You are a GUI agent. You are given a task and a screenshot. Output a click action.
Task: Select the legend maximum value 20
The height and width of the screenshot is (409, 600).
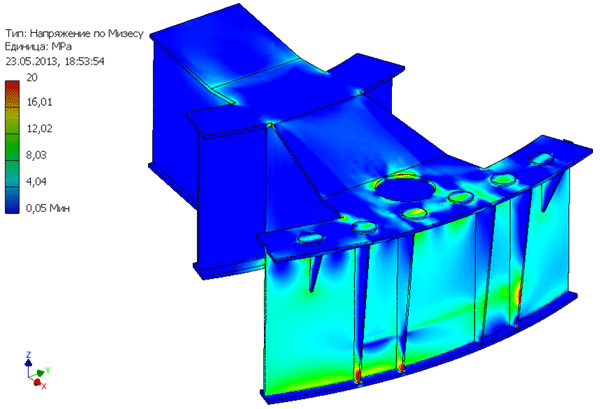tap(32, 76)
